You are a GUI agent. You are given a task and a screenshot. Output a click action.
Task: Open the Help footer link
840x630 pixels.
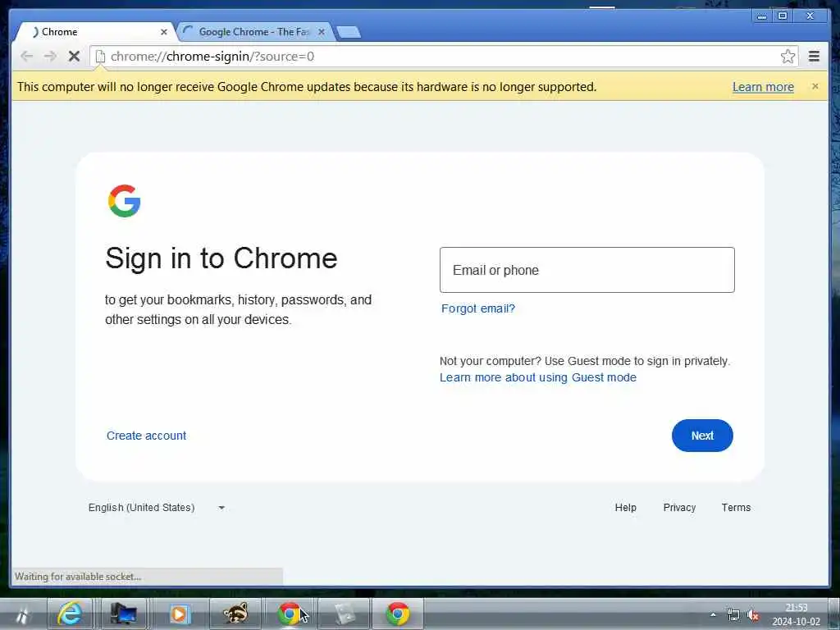click(625, 507)
